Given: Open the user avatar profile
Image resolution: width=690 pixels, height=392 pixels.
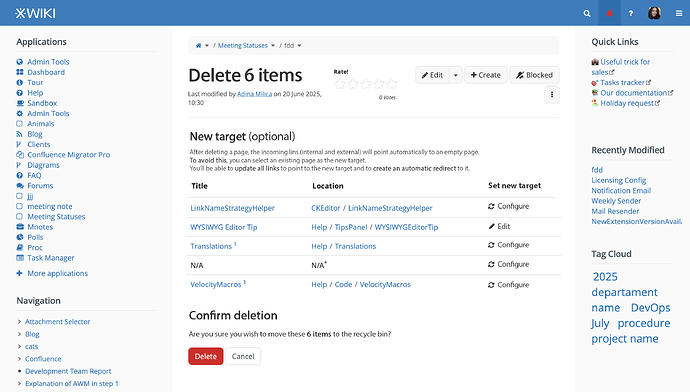Looking at the screenshot, I should click(x=654, y=13).
